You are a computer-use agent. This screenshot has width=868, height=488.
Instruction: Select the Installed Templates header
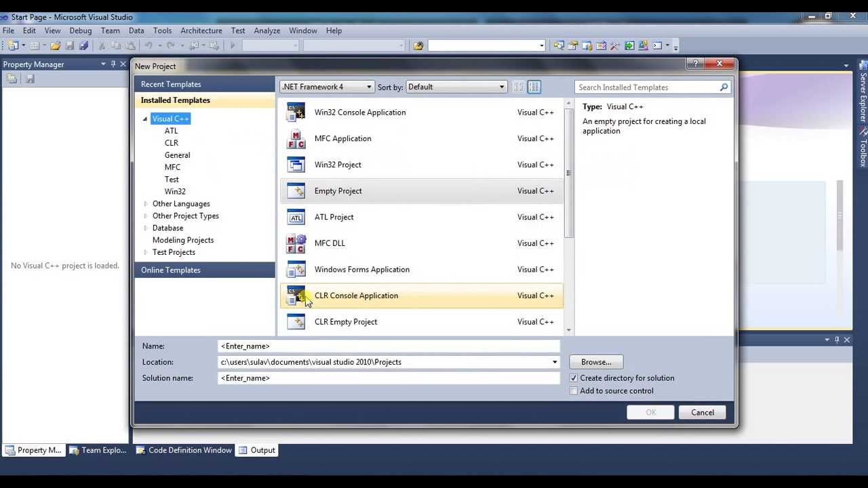[x=205, y=100]
